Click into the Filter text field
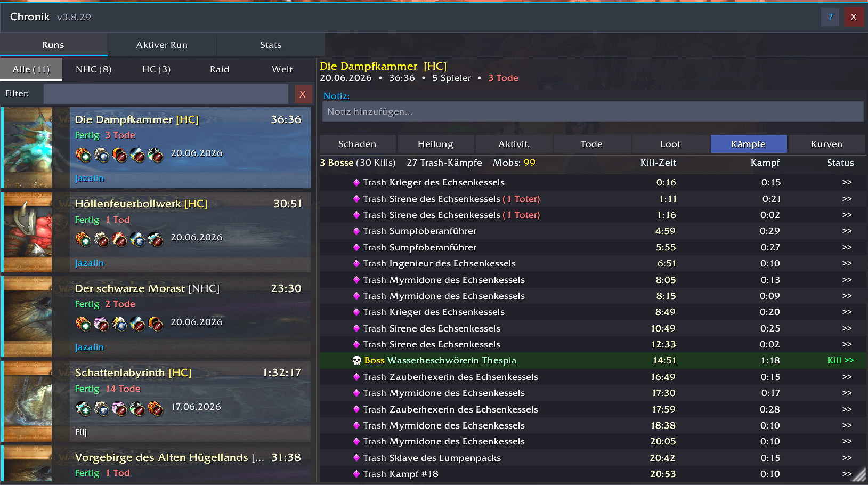868x485 pixels. coord(166,94)
